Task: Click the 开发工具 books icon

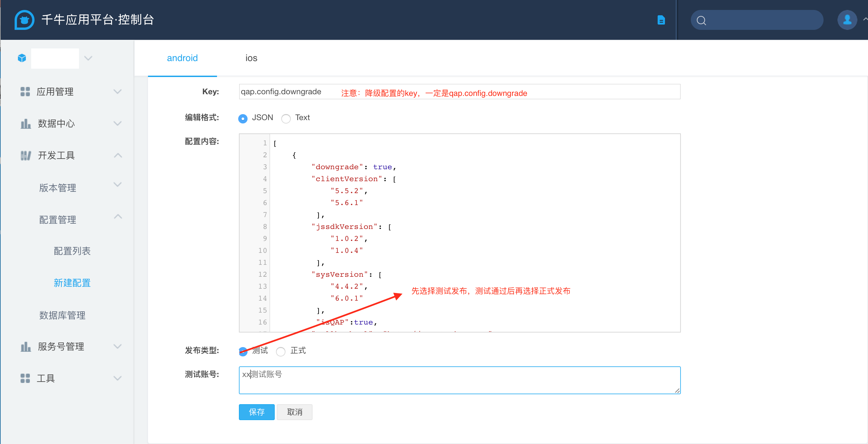Action: 26,156
